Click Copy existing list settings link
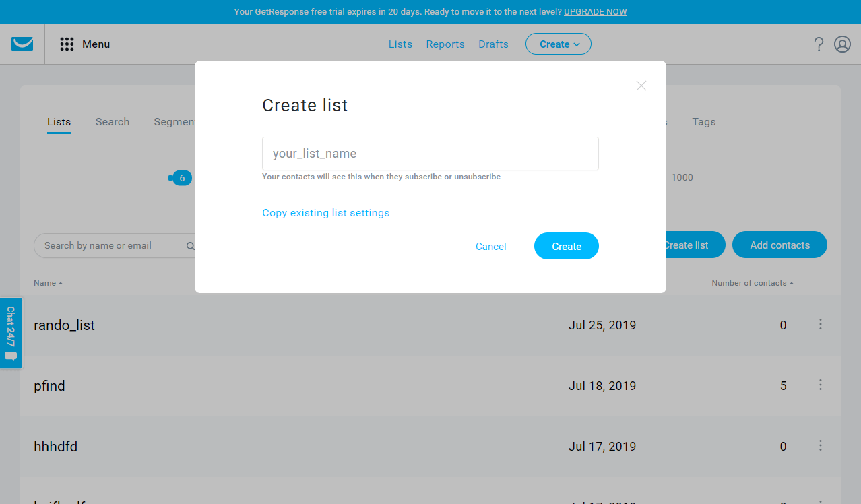Image resolution: width=861 pixels, height=504 pixels. click(326, 213)
